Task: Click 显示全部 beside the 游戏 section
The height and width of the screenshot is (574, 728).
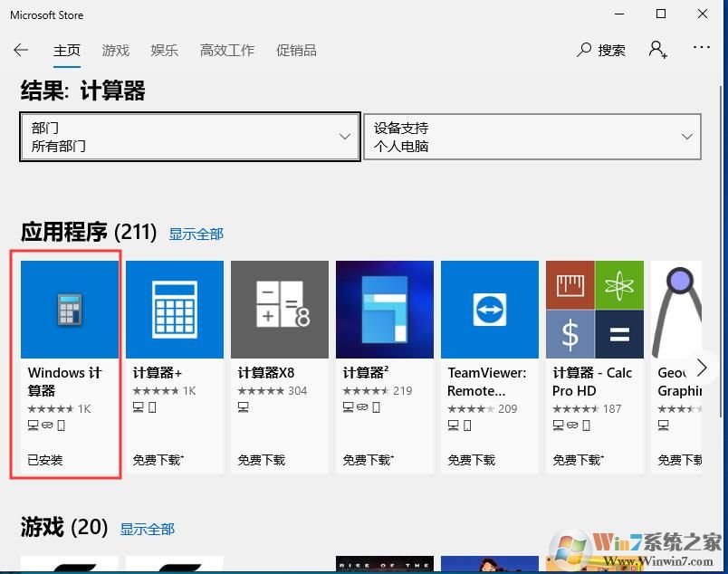Action: pyautogui.click(x=147, y=529)
